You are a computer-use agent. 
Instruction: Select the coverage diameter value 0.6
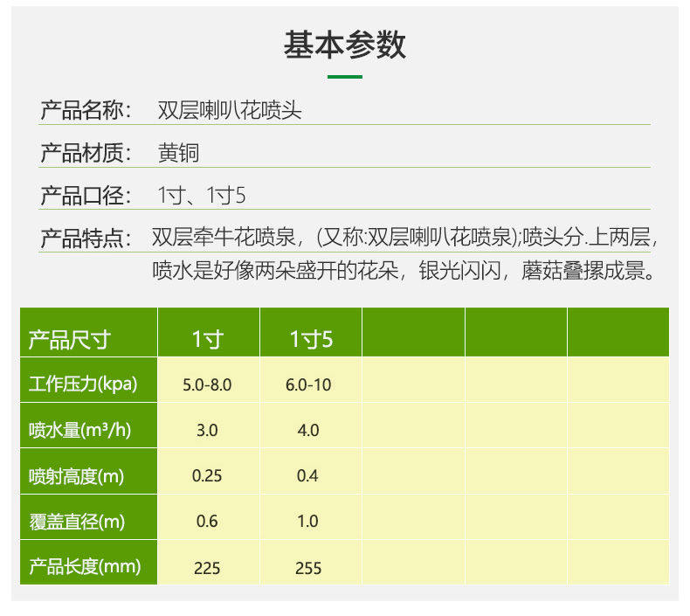point(207,522)
